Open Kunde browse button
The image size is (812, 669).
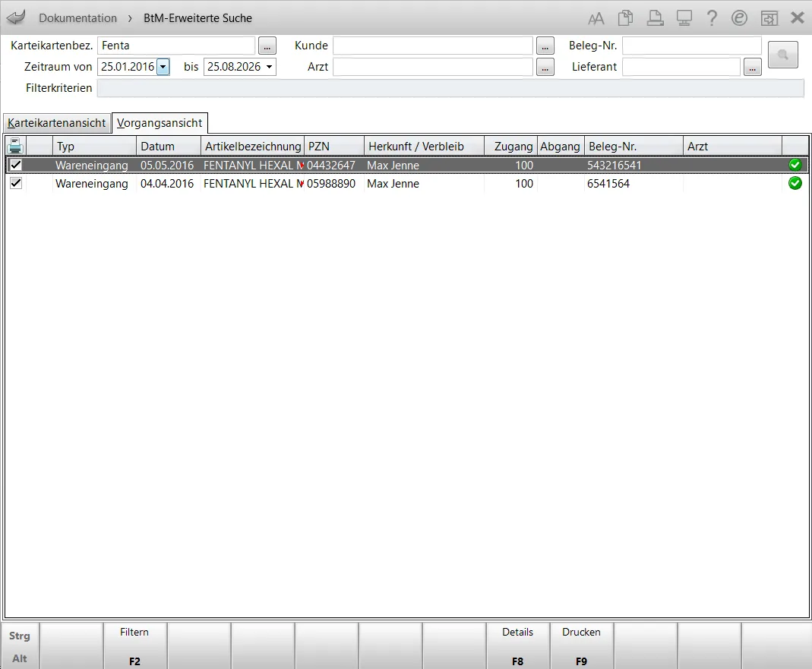pos(545,46)
